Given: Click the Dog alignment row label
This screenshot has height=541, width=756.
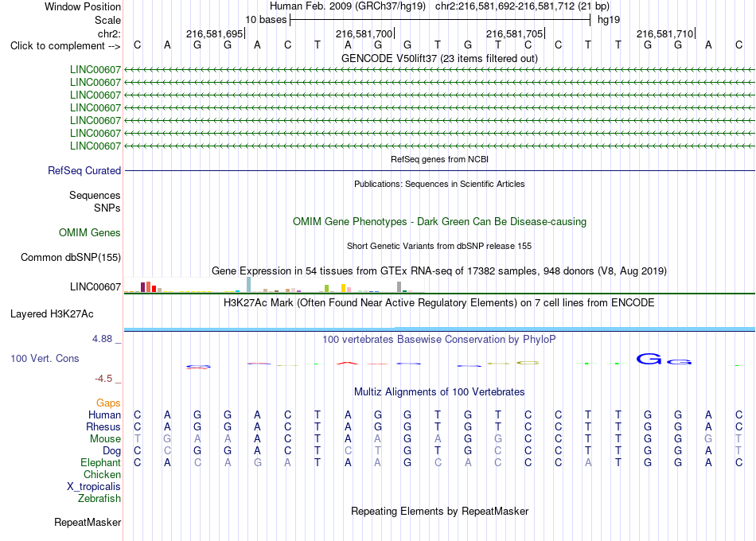Looking at the screenshot, I should click(111, 451).
